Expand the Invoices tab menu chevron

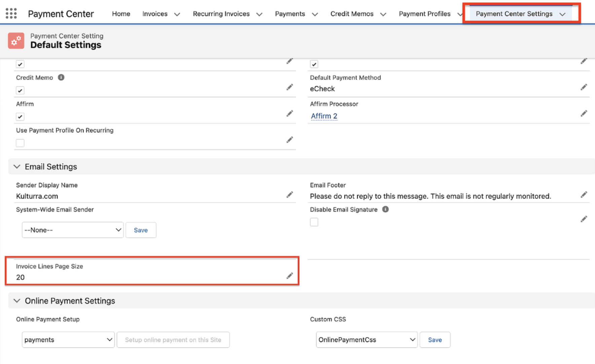(177, 14)
